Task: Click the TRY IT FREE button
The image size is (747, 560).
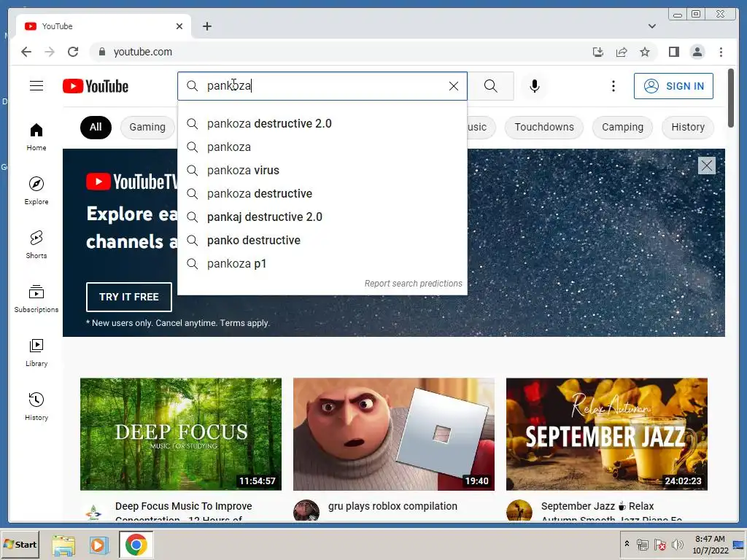Action: pos(128,297)
